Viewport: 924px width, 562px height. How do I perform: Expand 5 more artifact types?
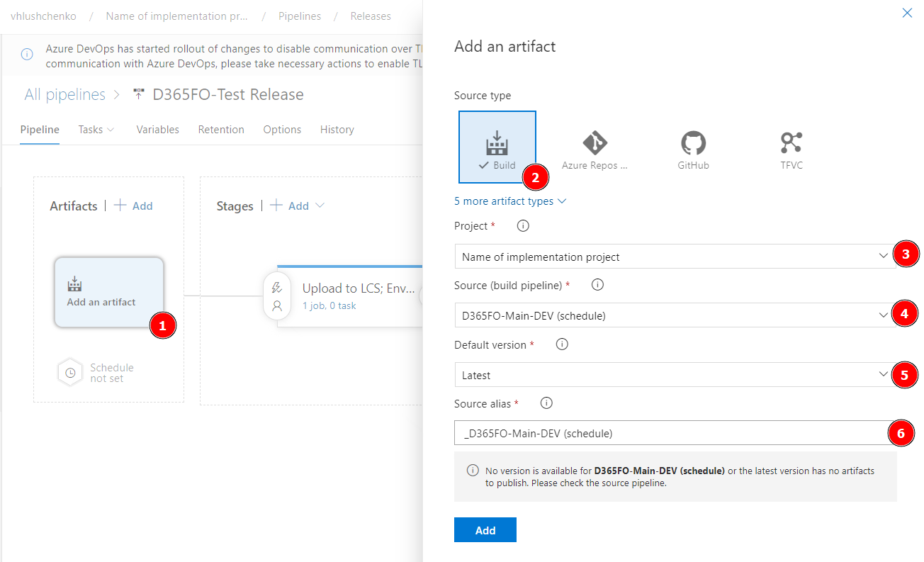click(510, 201)
